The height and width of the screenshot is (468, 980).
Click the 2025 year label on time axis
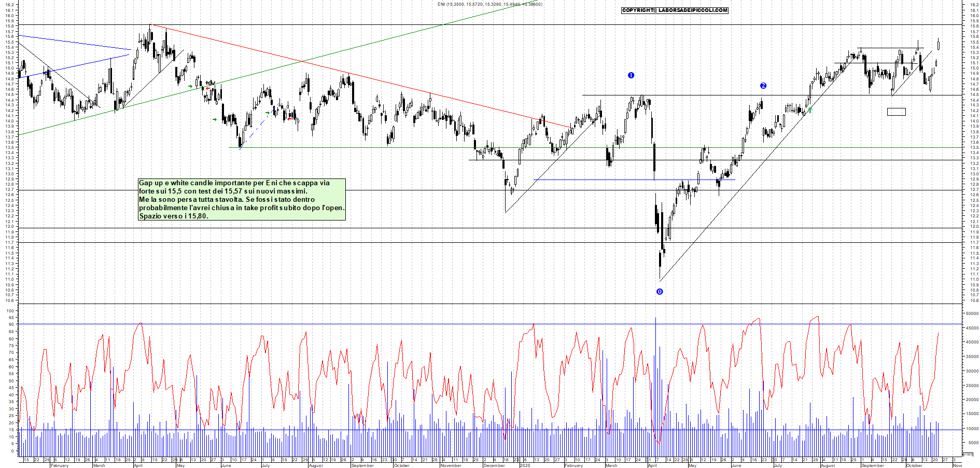pos(525,465)
